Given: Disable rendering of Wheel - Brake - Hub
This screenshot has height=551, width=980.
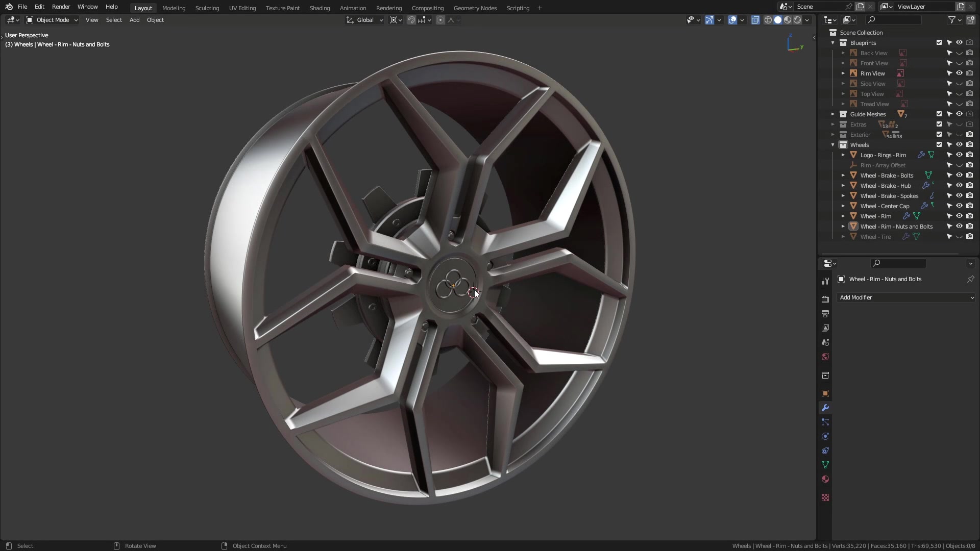Looking at the screenshot, I should coord(970,186).
